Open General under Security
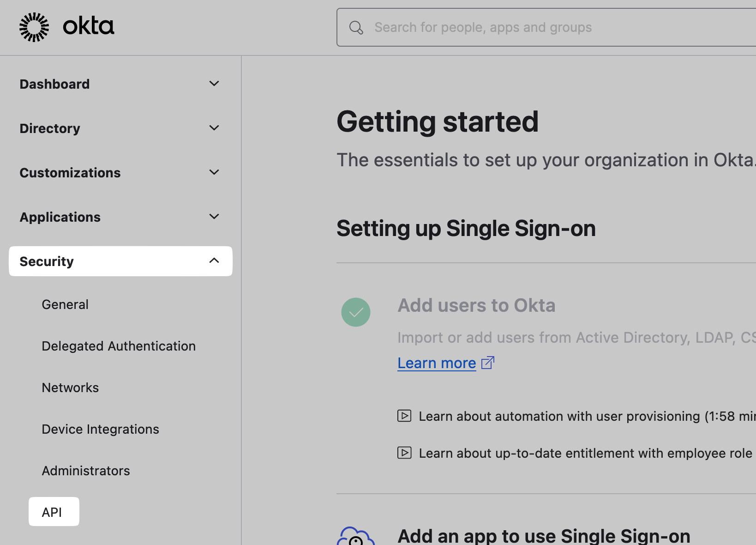The image size is (756, 545). coord(65,304)
